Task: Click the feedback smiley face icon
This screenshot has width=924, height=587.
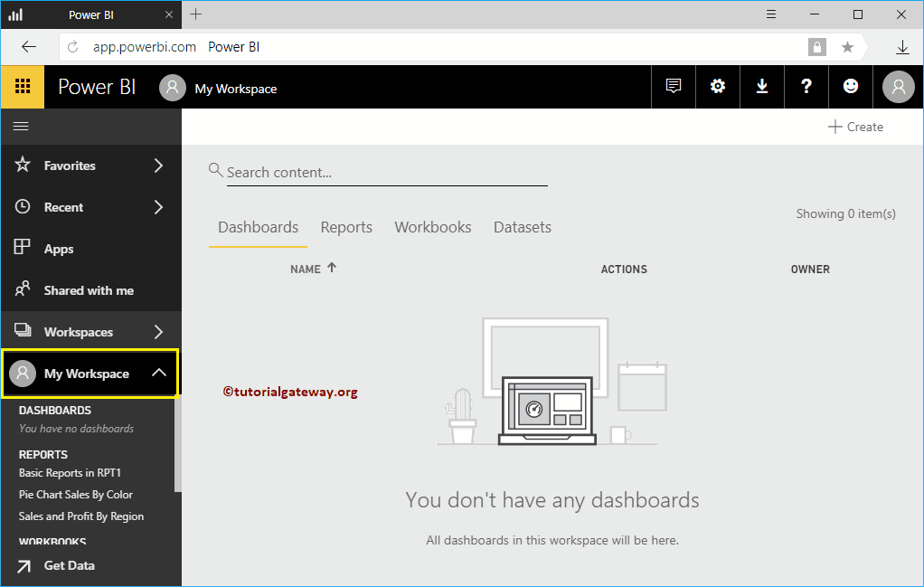Action: click(x=851, y=87)
